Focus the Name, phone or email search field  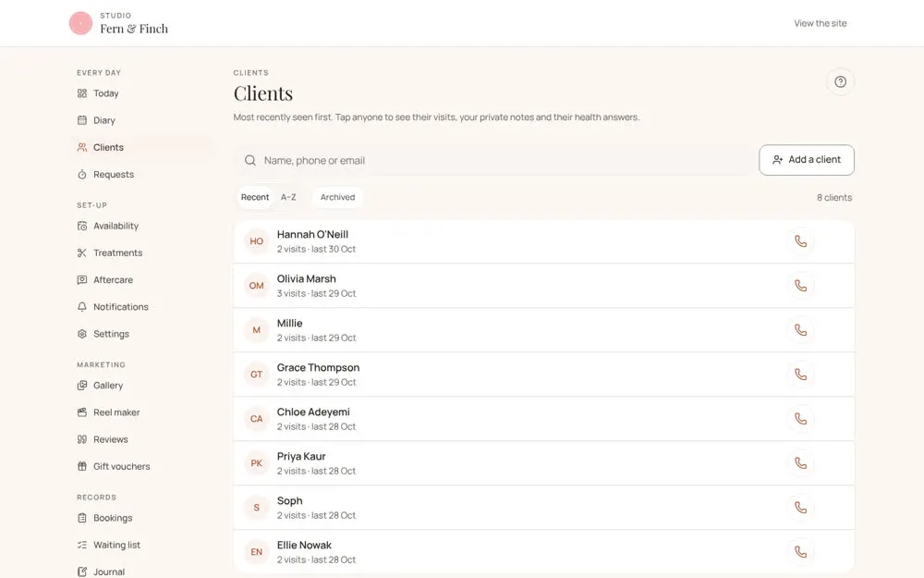[493, 160]
